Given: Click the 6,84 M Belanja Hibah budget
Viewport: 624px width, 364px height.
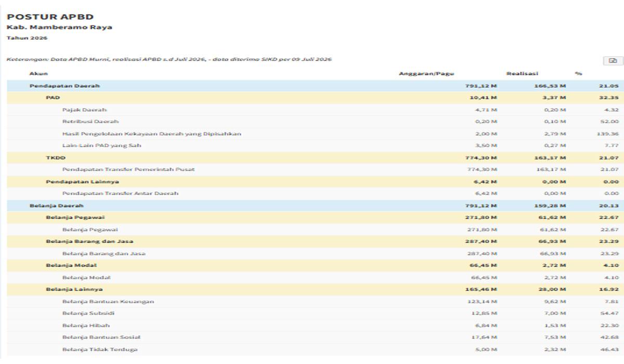Looking at the screenshot, I should [x=485, y=325].
